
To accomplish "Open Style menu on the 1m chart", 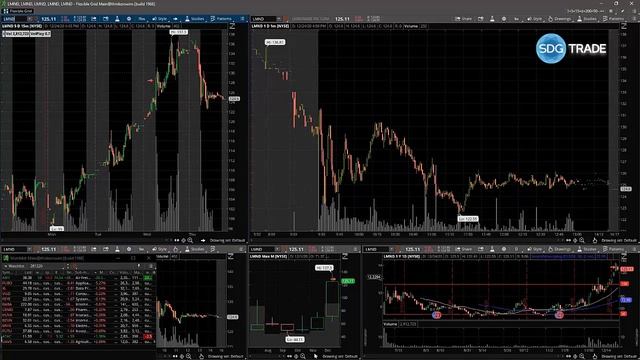I will click(535, 19).
